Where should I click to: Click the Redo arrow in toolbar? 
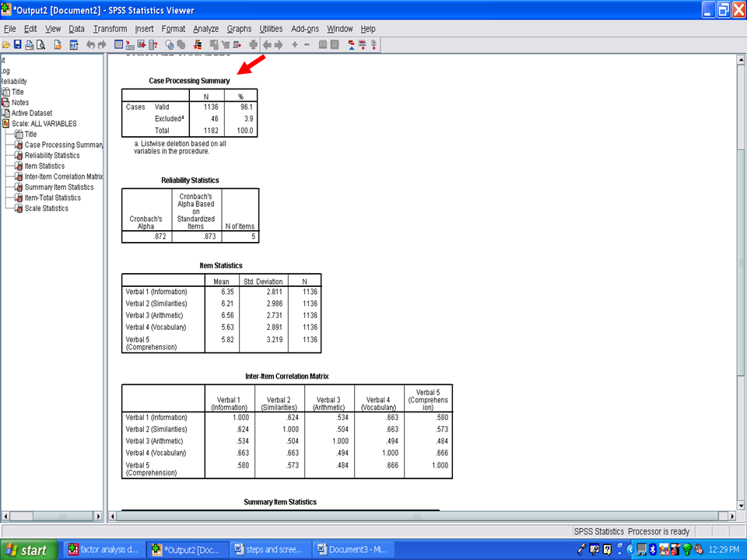pyautogui.click(x=102, y=45)
